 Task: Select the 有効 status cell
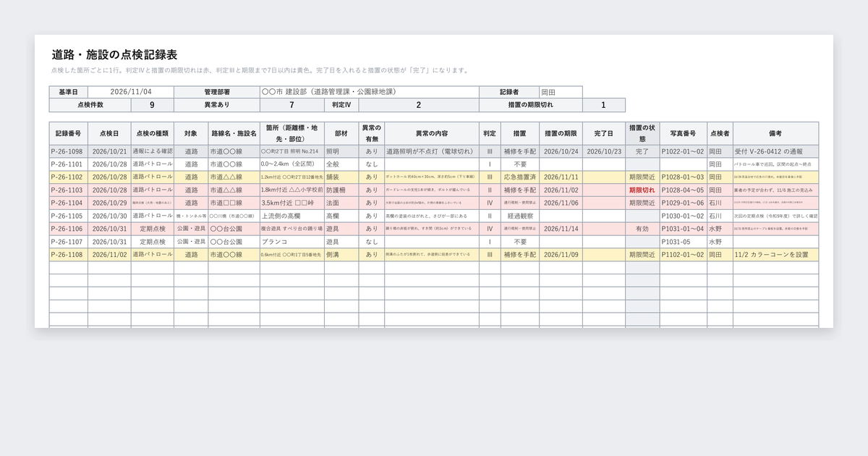642,229
